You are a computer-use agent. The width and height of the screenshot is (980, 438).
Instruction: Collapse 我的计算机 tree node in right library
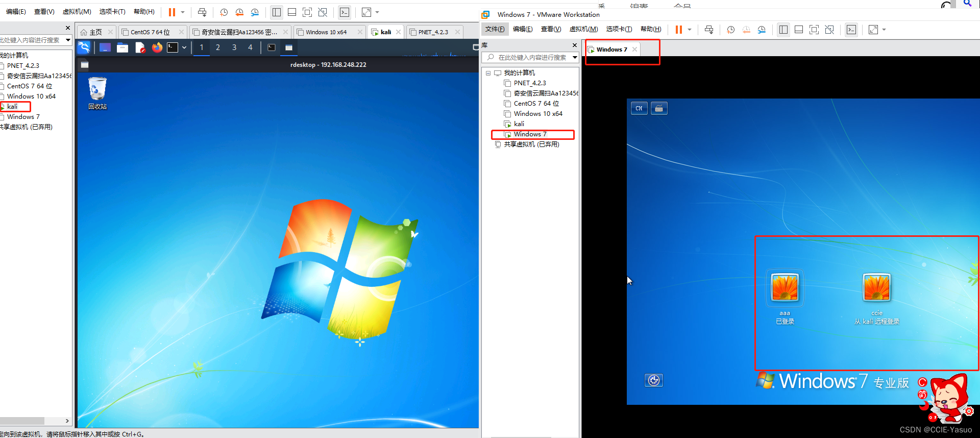(x=488, y=73)
